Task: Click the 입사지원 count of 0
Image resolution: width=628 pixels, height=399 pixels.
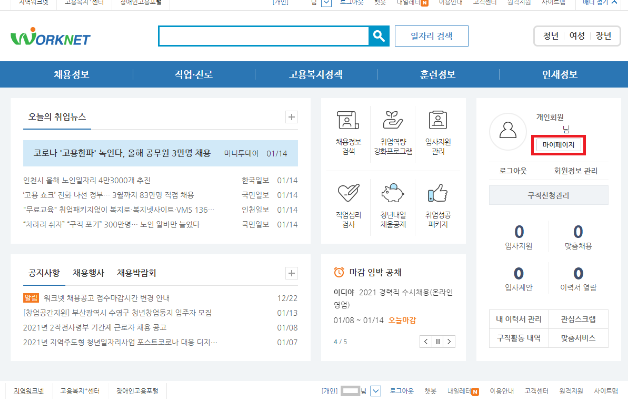Action: pos(519,232)
